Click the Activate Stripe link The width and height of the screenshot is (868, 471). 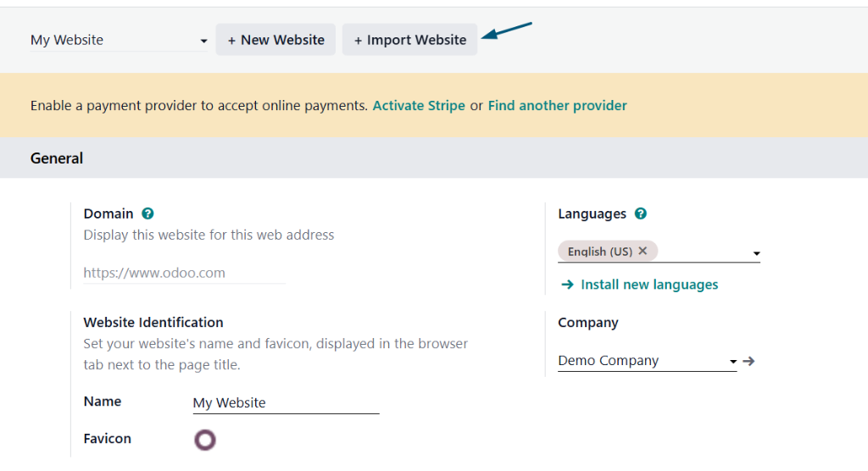click(x=419, y=106)
